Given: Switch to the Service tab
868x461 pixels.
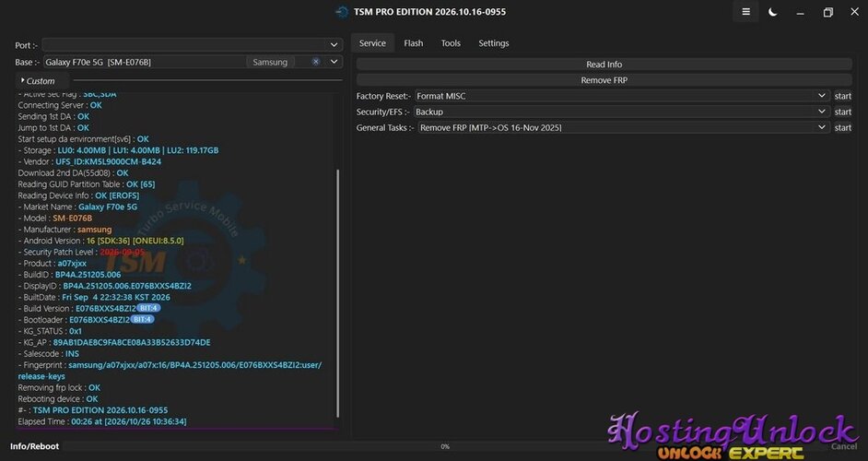Looking at the screenshot, I should pyautogui.click(x=372, y=42).
